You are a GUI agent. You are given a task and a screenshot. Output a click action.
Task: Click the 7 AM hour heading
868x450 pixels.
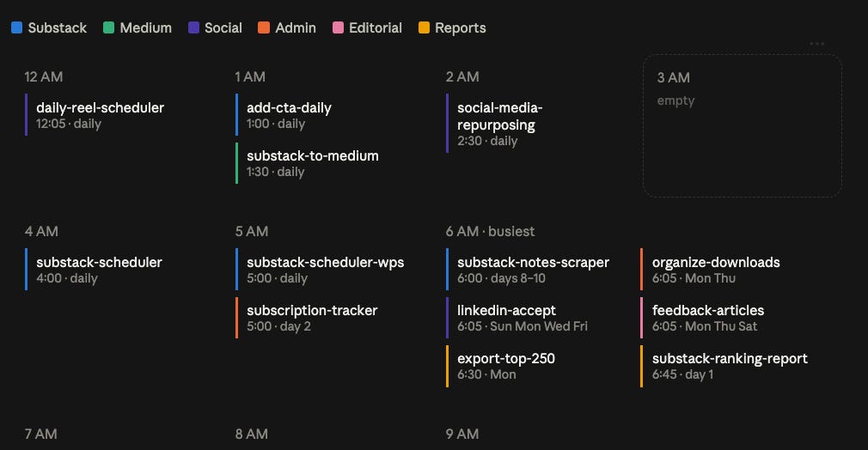point(41,434)
